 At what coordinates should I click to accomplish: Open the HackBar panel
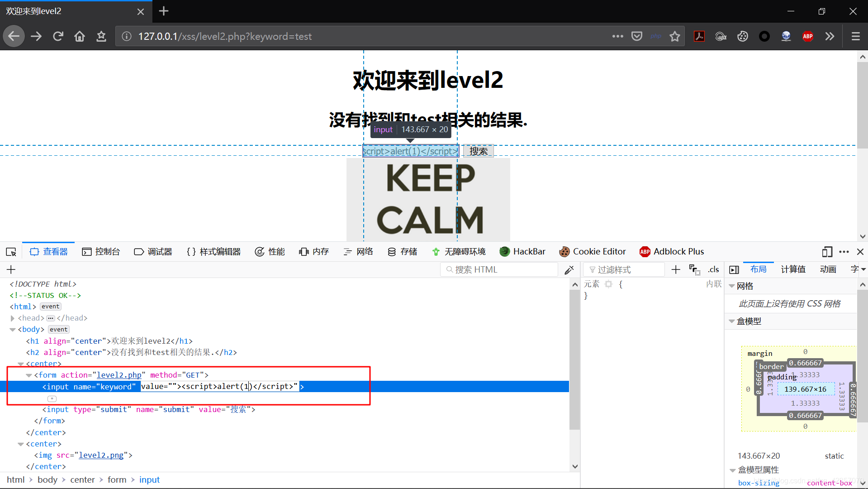pos(522,252)
